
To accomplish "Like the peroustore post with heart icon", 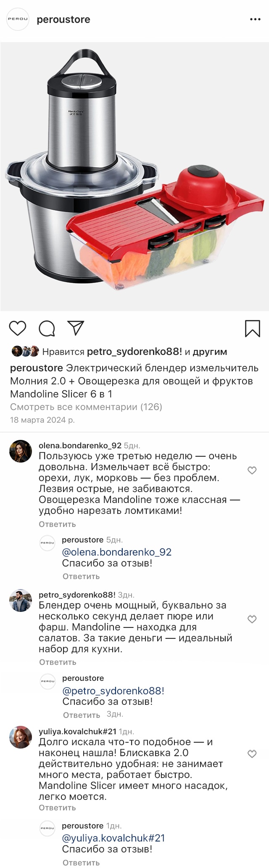I will pyautogui.click(x=18, y=328).
